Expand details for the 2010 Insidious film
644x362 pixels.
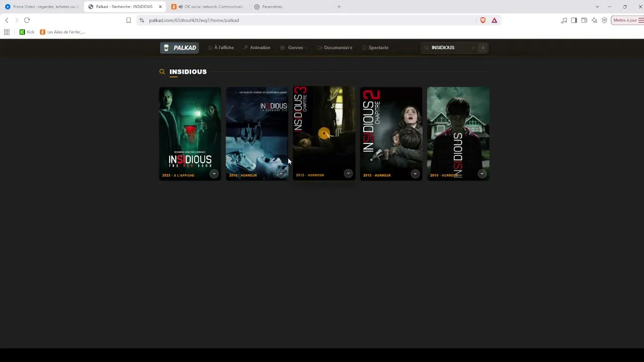(x=482, y=173)
